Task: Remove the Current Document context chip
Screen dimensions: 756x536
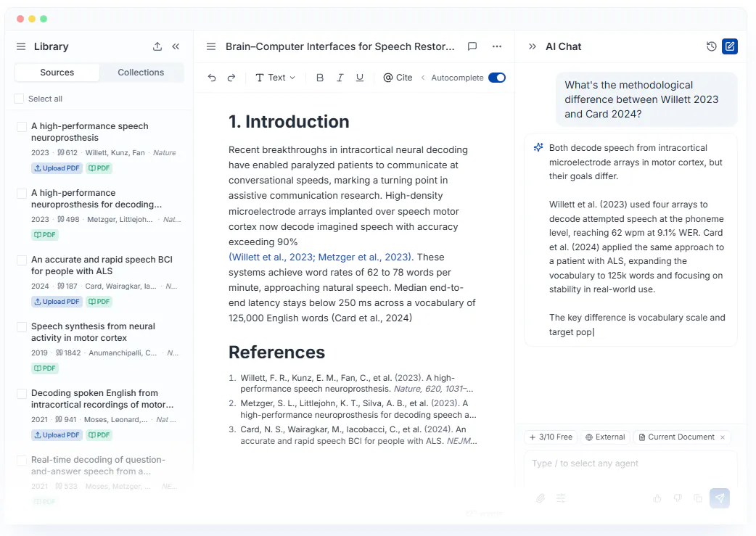Action: pyautogui.click(x=723, y=437)
